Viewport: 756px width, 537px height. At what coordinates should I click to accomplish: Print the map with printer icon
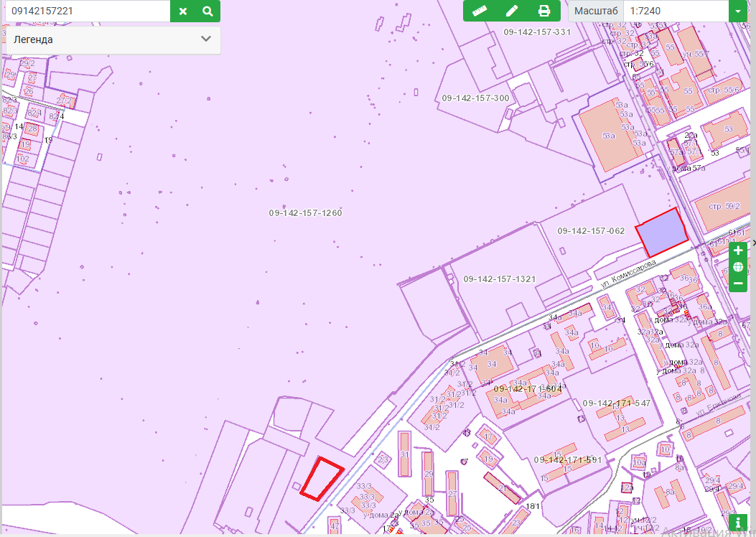[544, 11]
